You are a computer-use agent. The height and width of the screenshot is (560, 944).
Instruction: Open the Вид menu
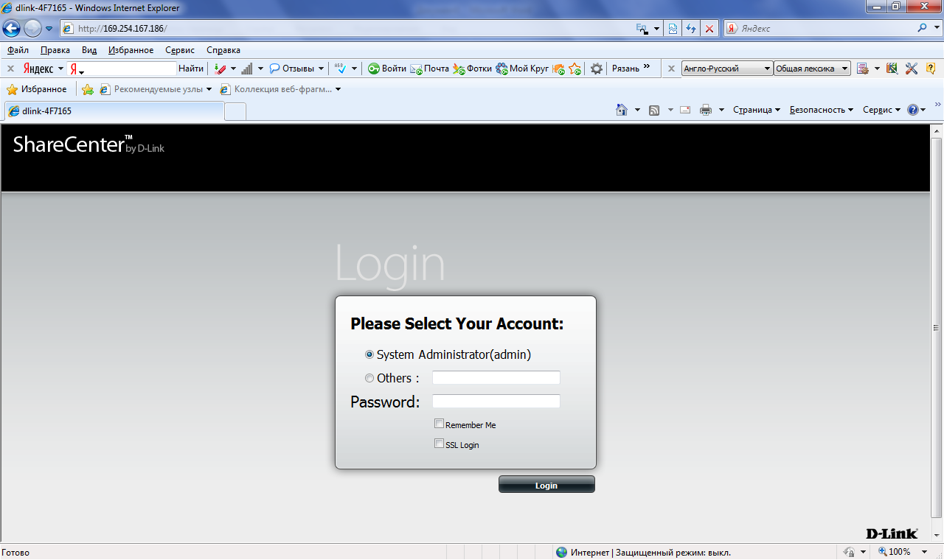89,50
